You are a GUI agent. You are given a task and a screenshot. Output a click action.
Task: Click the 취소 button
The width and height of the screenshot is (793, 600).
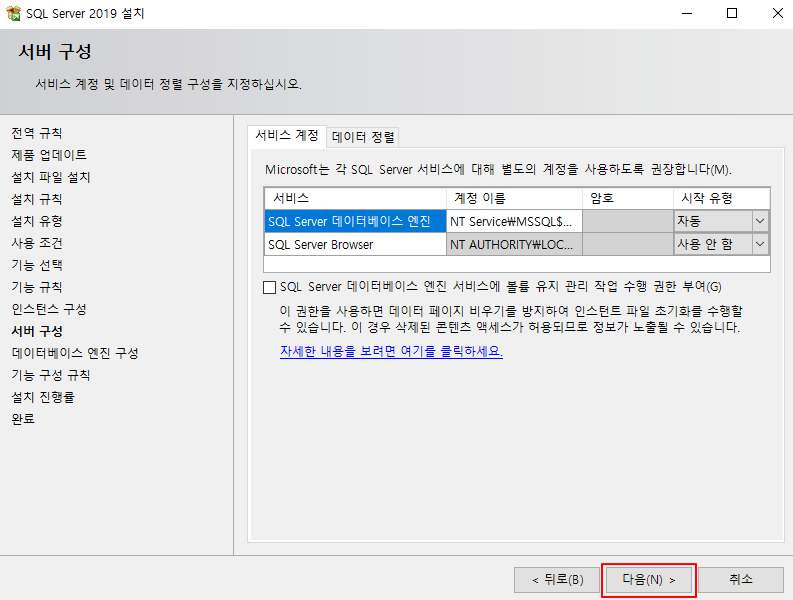(x=741, y=580)
